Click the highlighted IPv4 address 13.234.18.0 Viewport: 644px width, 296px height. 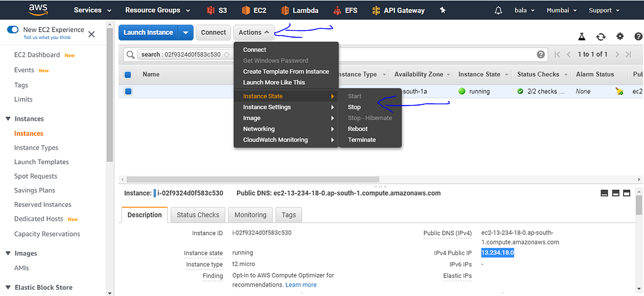[x=498, y=253]
